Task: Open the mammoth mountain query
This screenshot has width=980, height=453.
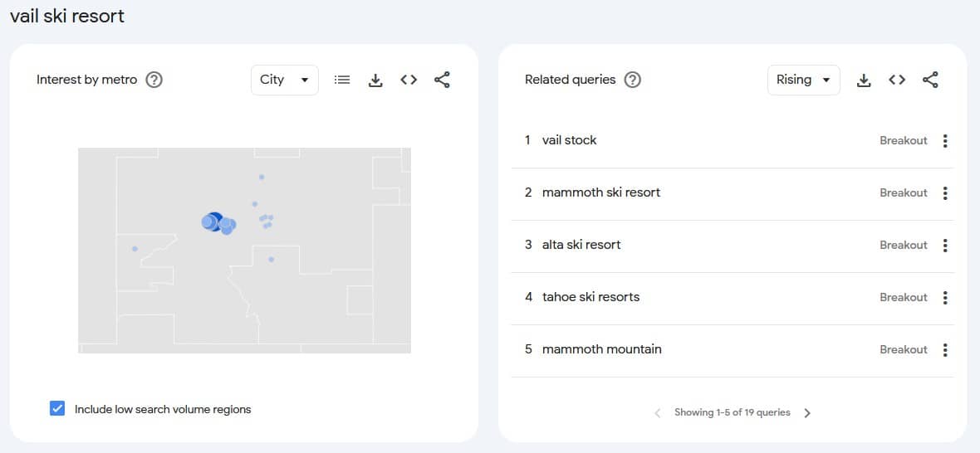Action: point(602,349)
